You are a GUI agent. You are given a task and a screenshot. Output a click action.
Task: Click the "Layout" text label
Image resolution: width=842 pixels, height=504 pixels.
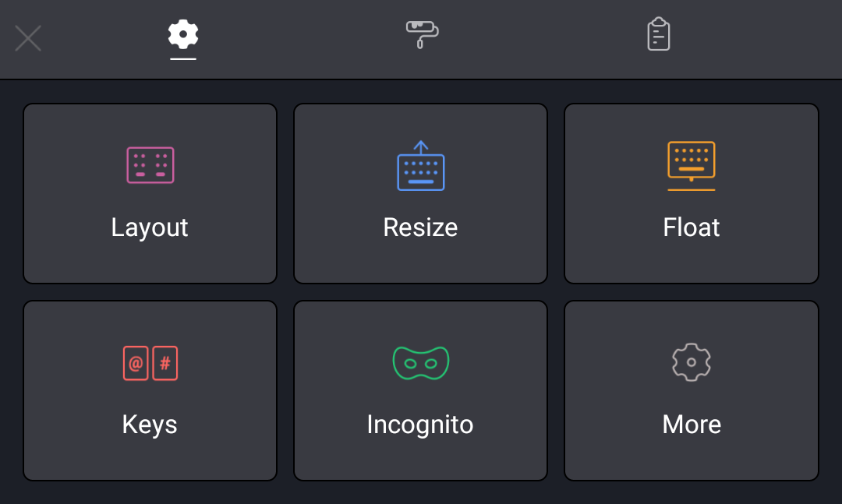[x=150, y=228]
